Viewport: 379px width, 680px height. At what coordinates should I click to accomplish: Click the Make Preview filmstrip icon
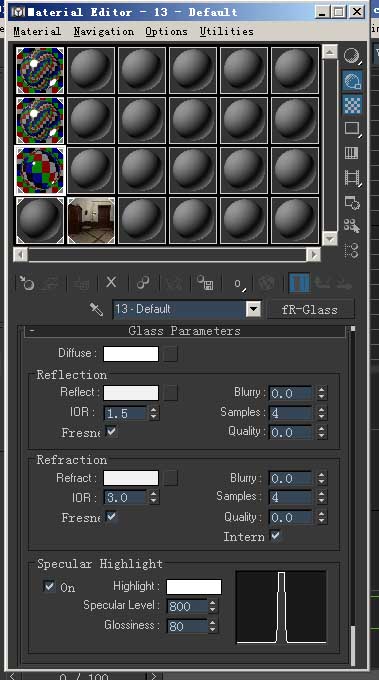tap(352, 177)
